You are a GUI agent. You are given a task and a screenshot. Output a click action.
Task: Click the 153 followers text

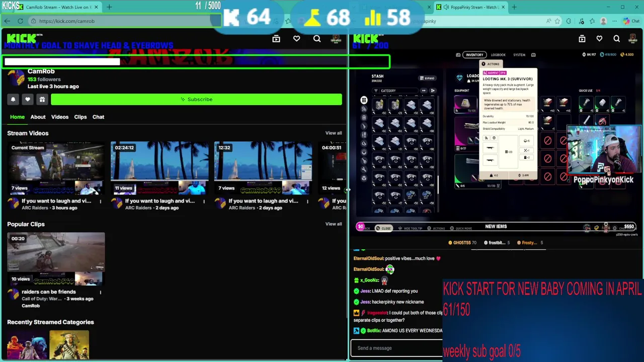pos(44,79)
